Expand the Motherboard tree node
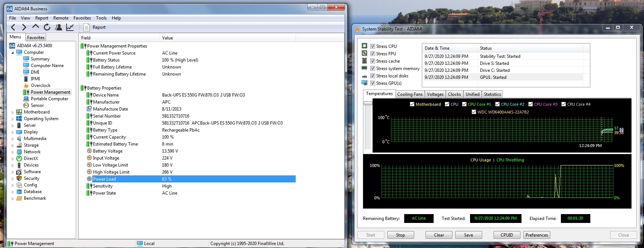The width and height of the screenshot is (644, 248). (x=13, y=112)
